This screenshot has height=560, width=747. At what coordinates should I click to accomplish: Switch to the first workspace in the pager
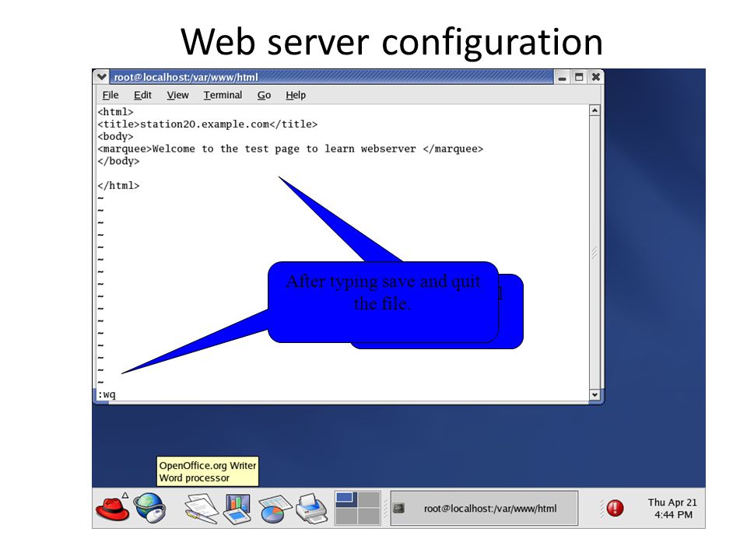point(345,499)
